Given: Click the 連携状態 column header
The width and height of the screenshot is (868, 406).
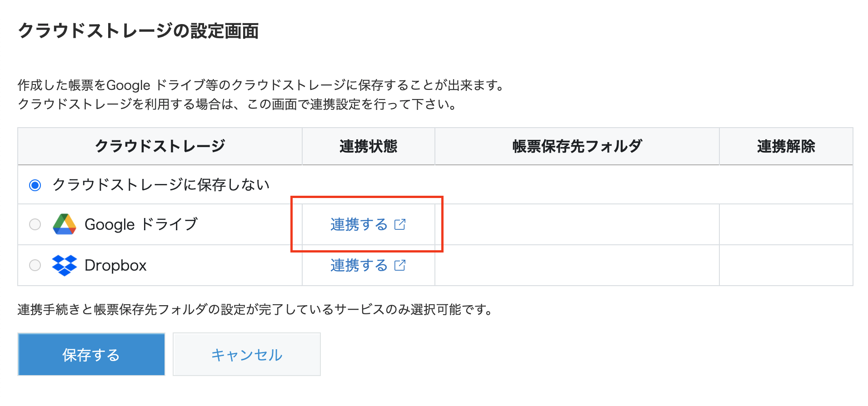Looking at the screenshot, I should 368,146.
